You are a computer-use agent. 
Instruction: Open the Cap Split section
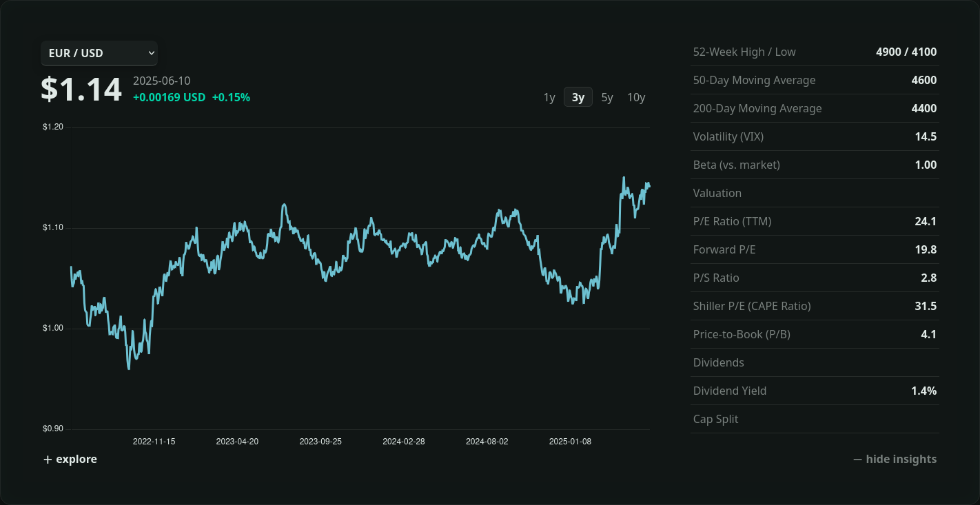click(716, 419)
